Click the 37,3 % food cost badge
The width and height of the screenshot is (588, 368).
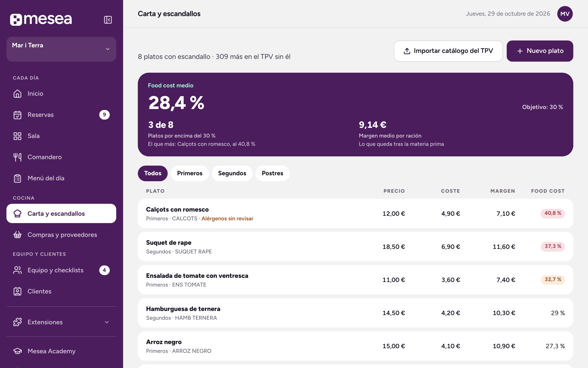click(x=553, y=246)
